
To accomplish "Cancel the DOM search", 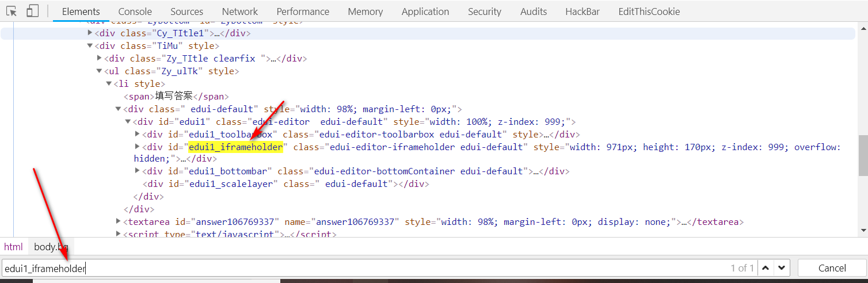I will [832, 268].
